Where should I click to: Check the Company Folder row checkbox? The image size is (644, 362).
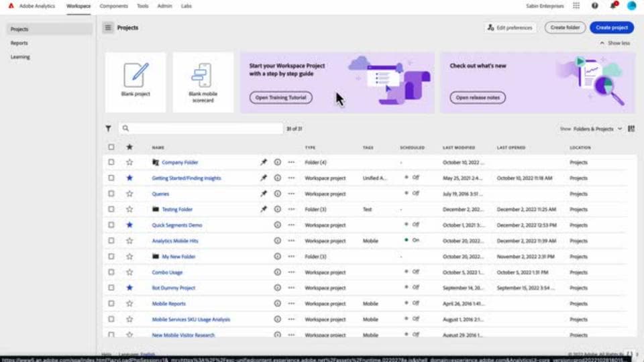coord(111,162)
